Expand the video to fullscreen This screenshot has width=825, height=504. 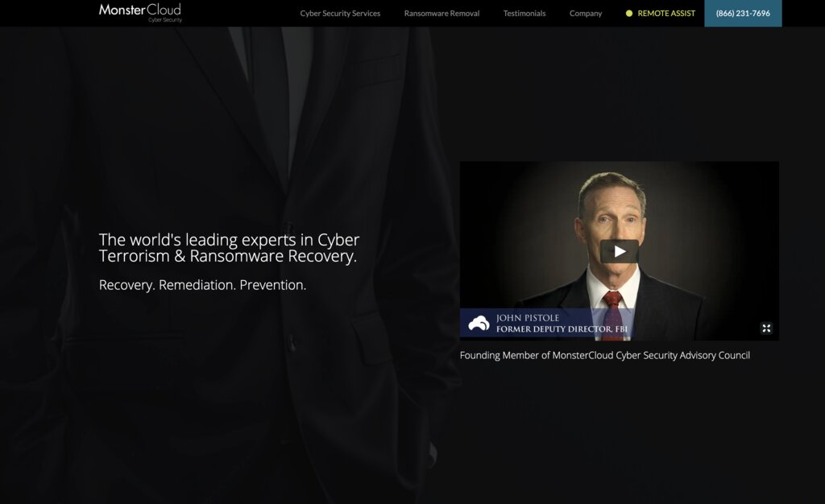pyautogui.click(x=766, y=328)
